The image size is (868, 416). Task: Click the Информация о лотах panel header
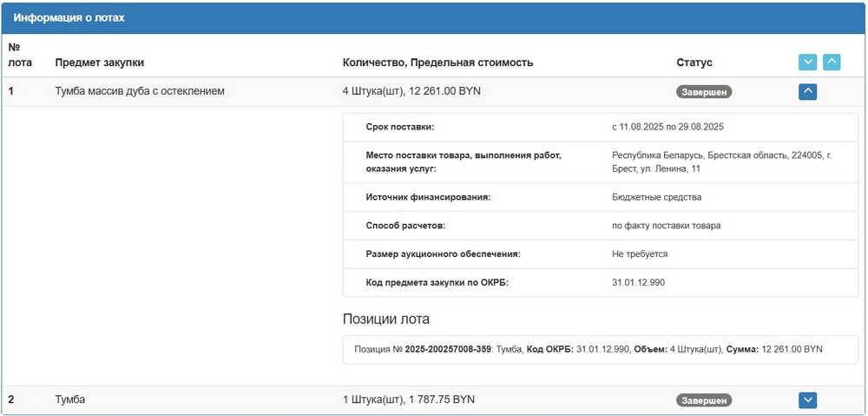pyautogui.click(x=69, y=17)
